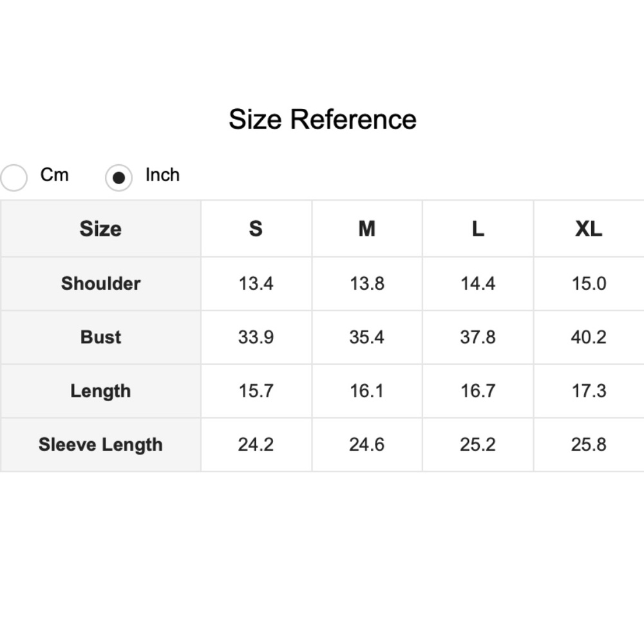644x644 pixels.
Task: Click the Size Reference heading
Action: (322, 120)
